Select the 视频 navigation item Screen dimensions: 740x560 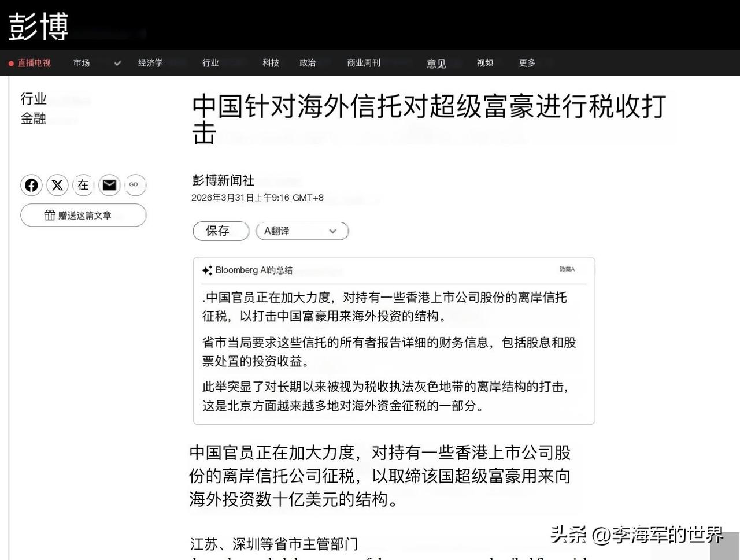(x=484, y=63)
